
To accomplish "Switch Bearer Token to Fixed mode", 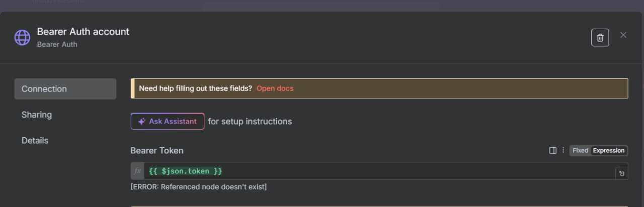I will coord(580,150).
